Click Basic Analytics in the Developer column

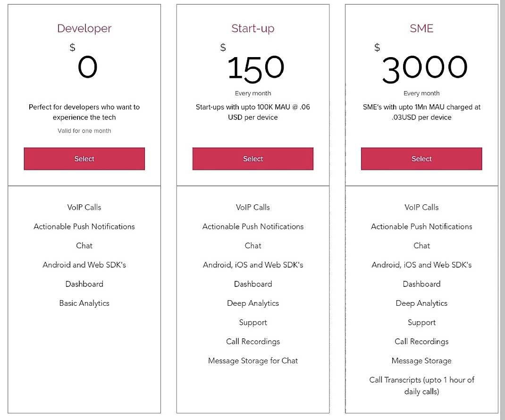[84, 303]
